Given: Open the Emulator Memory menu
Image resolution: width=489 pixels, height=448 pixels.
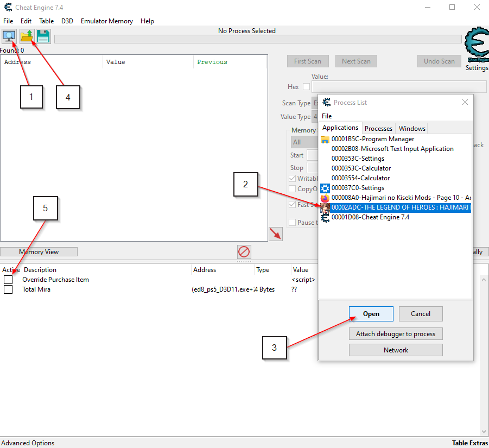Looking at the screenshot, I should coord(107,21).
